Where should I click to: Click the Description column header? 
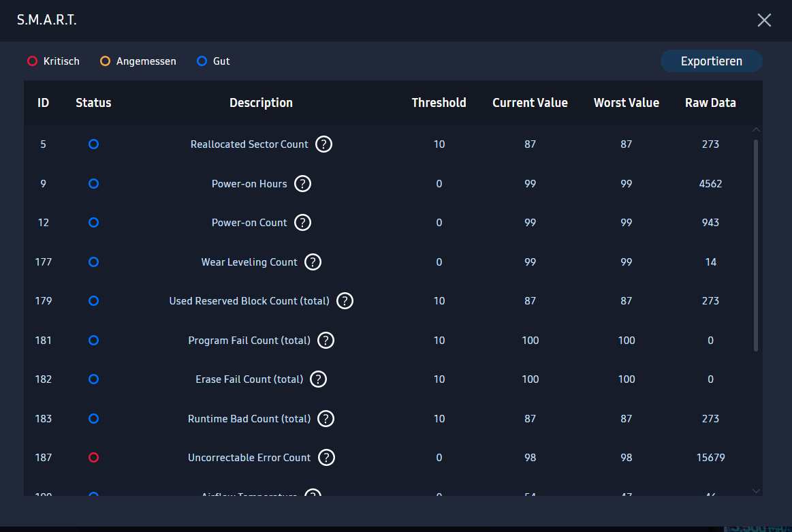click(261, 103)
